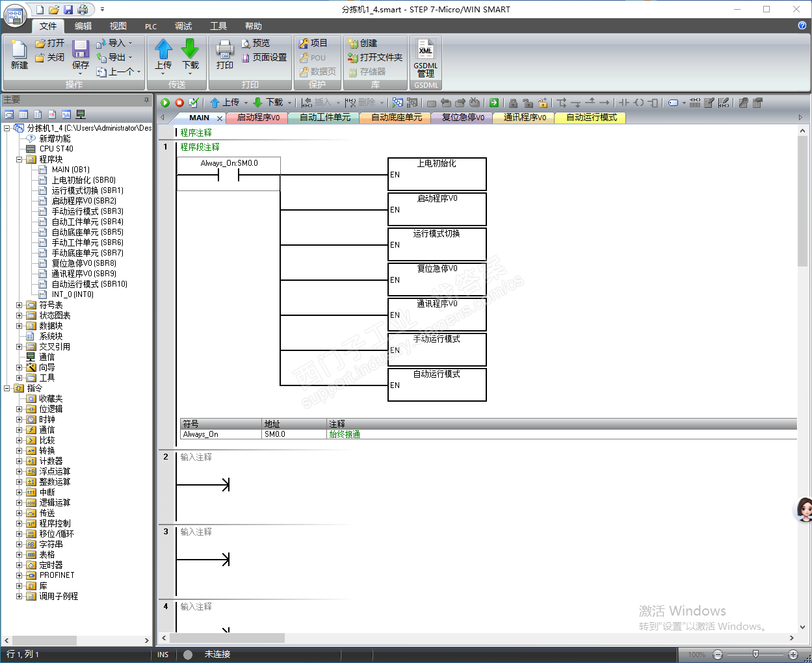Select 上电初始化 (SBR0) in the project tree

click(84, 180)
